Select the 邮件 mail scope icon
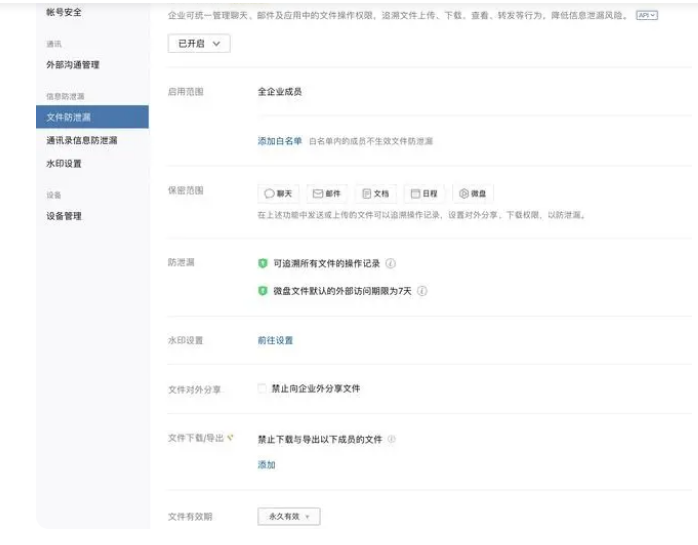Image resolution: width=698 pixels, height=545 pixels. (327, 194)
